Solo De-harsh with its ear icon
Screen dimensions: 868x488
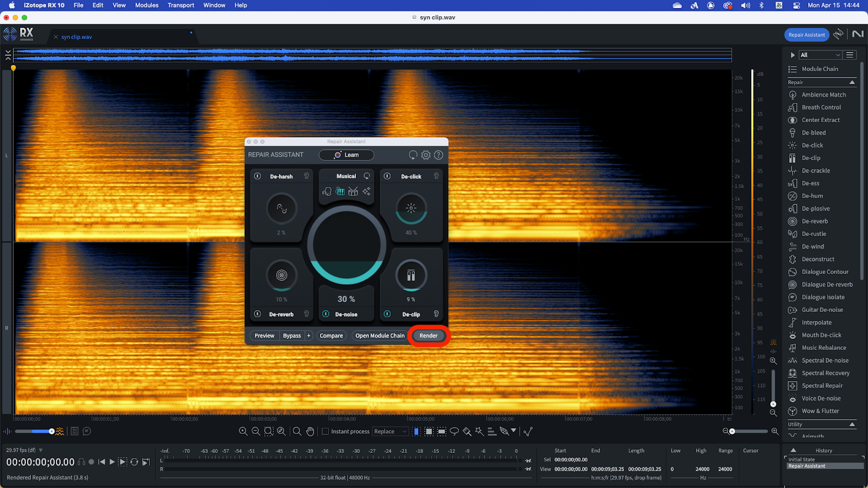(307, 176)
